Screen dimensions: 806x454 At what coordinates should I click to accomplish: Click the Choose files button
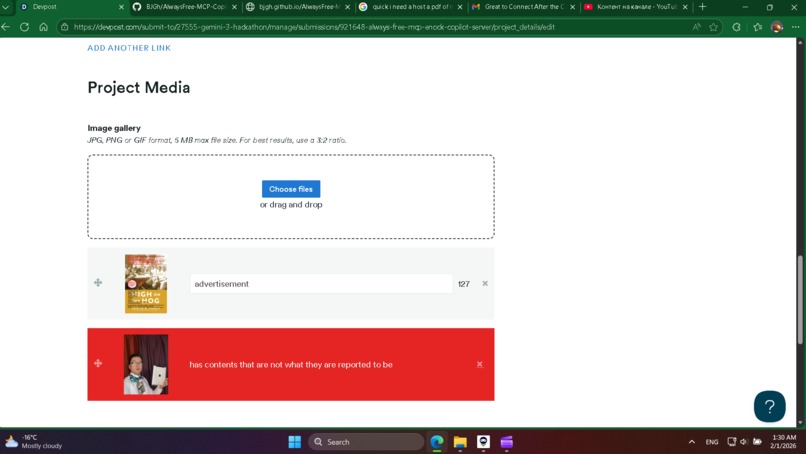pyautogui.click(x=291, y=189)
